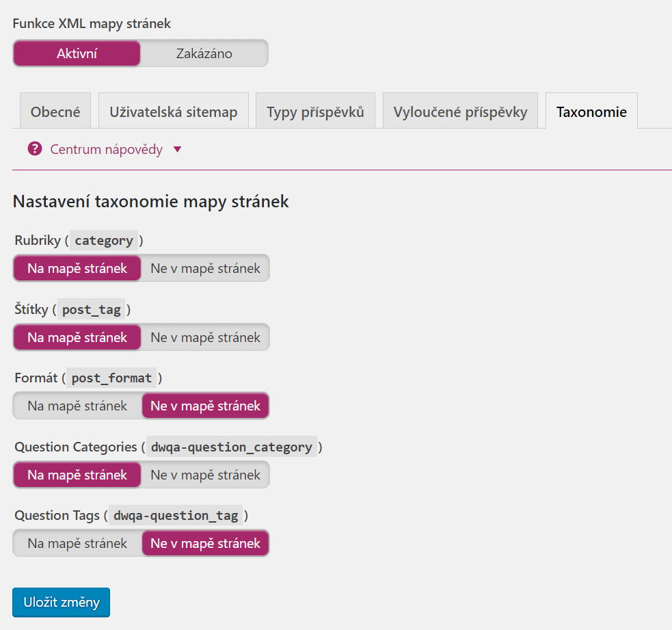Expand the Centrum nápovědy dropdown arrow
Viewport: 672px width, 630px height.
click(178, 149)
